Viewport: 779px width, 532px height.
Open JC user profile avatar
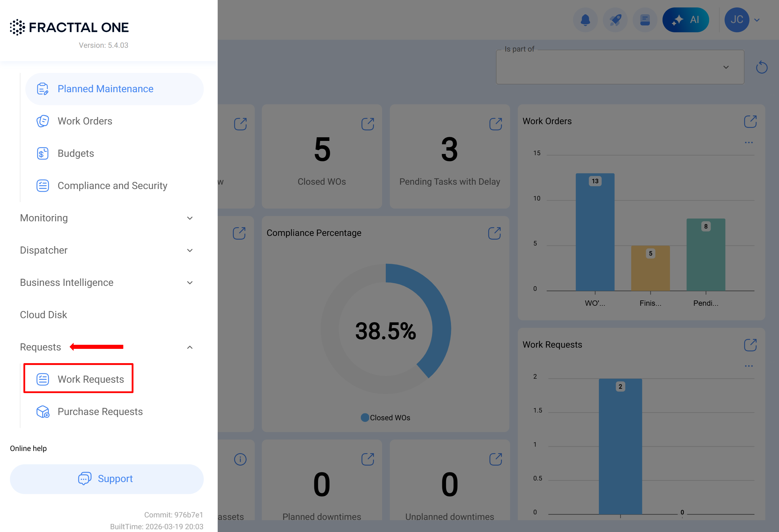[x=736, y=20]
